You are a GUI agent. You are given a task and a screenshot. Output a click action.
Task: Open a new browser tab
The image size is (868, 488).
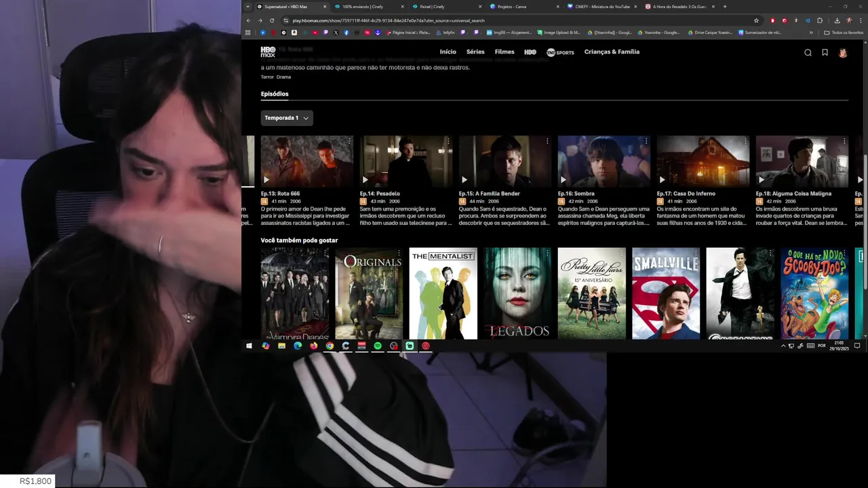725,6
